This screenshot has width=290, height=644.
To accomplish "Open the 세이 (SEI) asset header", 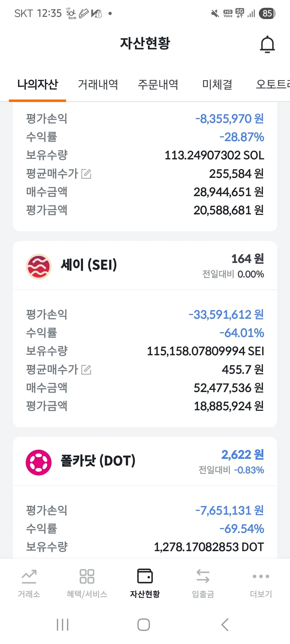I will pyautogui.click(x=89, y=265).
